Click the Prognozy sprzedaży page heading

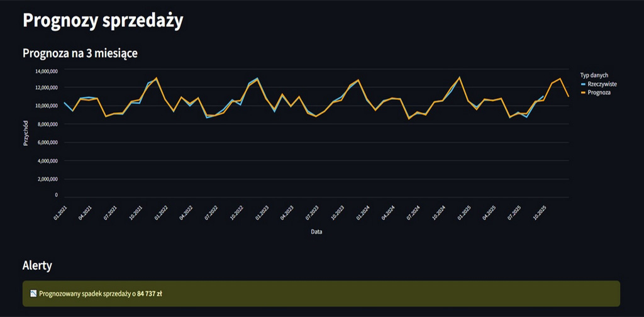click(103, 21)
